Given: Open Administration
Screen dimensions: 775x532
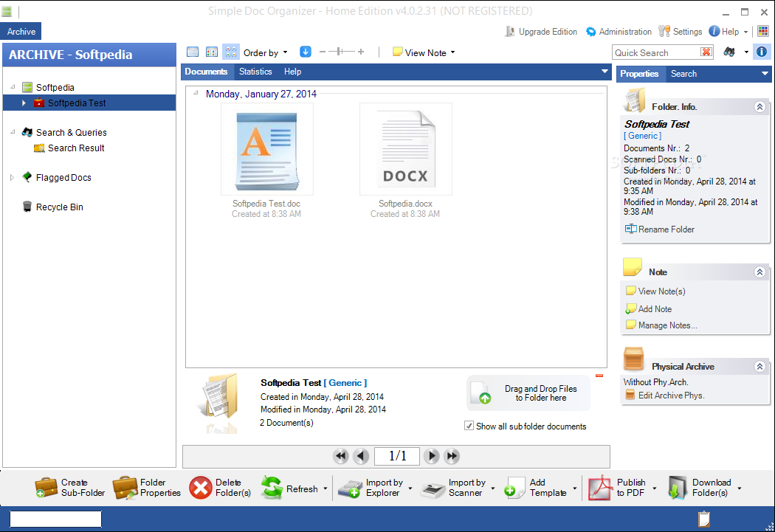Looking at the screenshot, I should (x=619, y=32).
